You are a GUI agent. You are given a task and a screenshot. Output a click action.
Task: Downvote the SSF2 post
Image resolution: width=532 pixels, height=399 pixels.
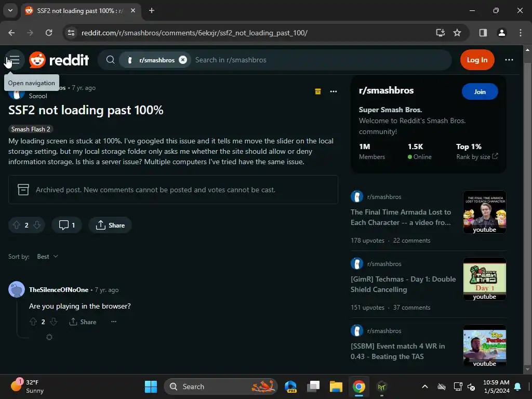tap(37, 225)
